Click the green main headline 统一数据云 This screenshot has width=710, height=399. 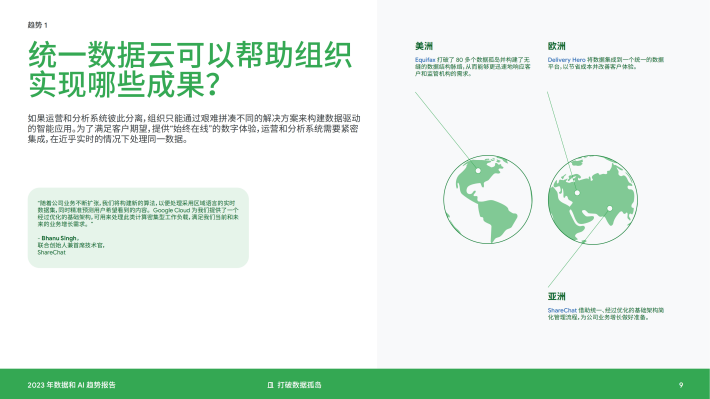pyautogui.click(x=190, y=69)
